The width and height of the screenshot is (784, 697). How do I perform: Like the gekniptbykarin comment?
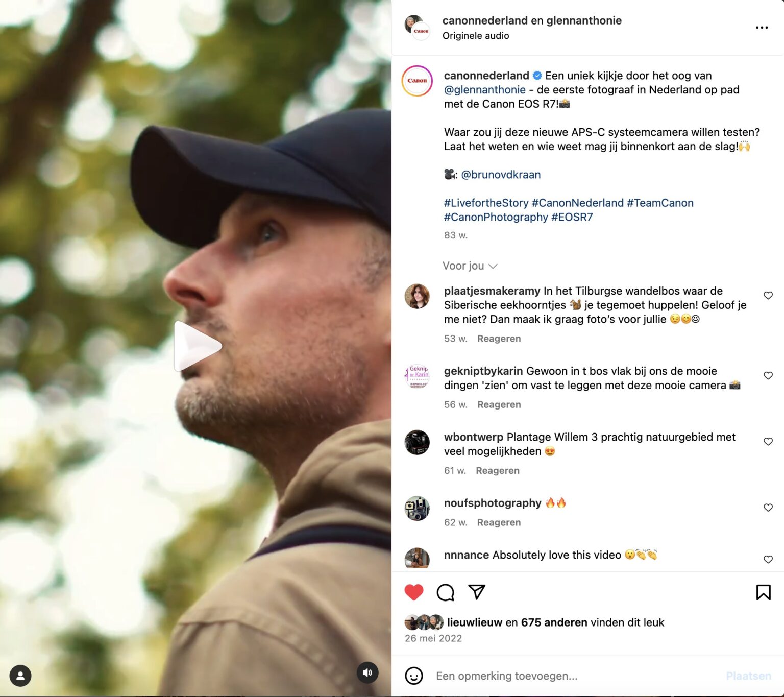pos(768,375)
